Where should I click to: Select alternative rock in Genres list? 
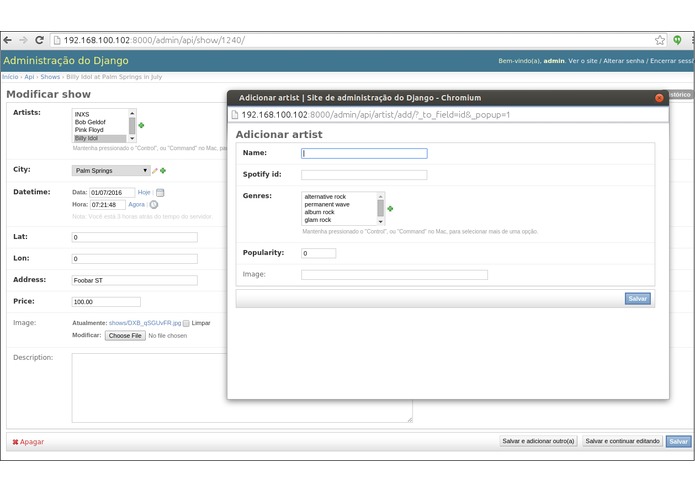pyautogui.click(x=339, y=197)
